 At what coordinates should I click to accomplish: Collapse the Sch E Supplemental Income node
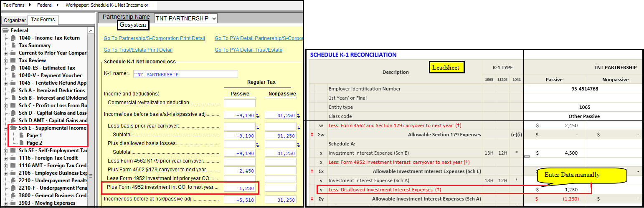(5, 128)
